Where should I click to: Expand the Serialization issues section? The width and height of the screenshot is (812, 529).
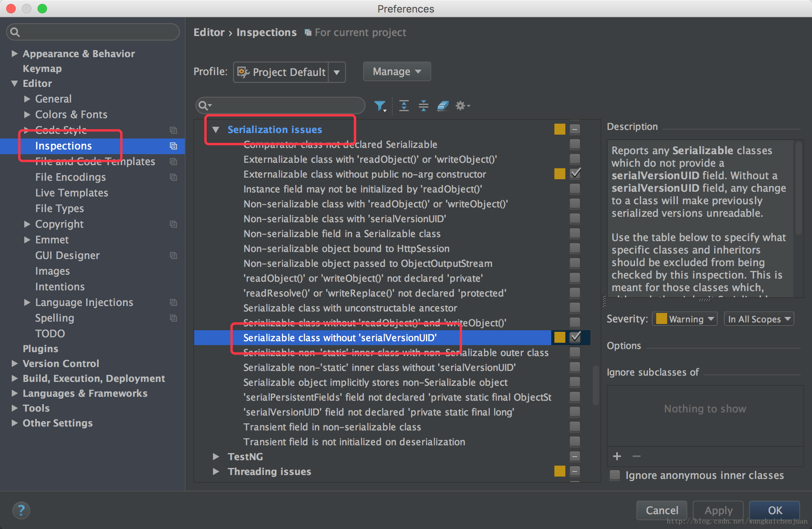tap(217, 130)
